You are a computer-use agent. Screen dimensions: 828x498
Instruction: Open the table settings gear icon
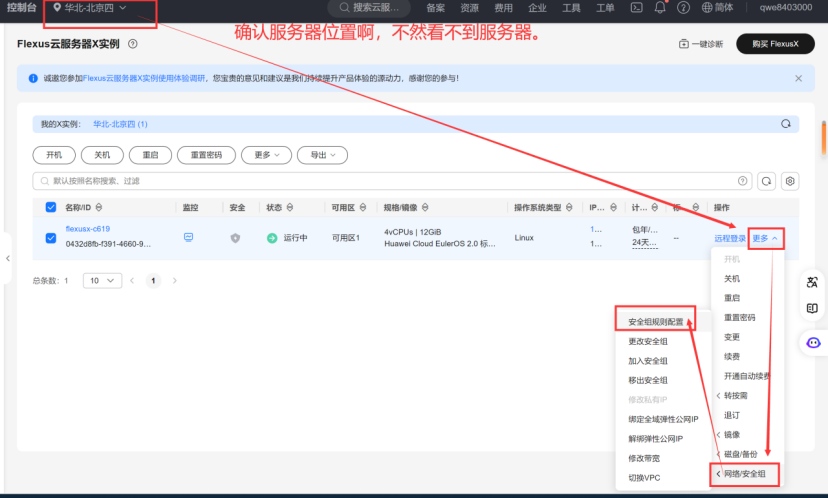tap(790, 181)
